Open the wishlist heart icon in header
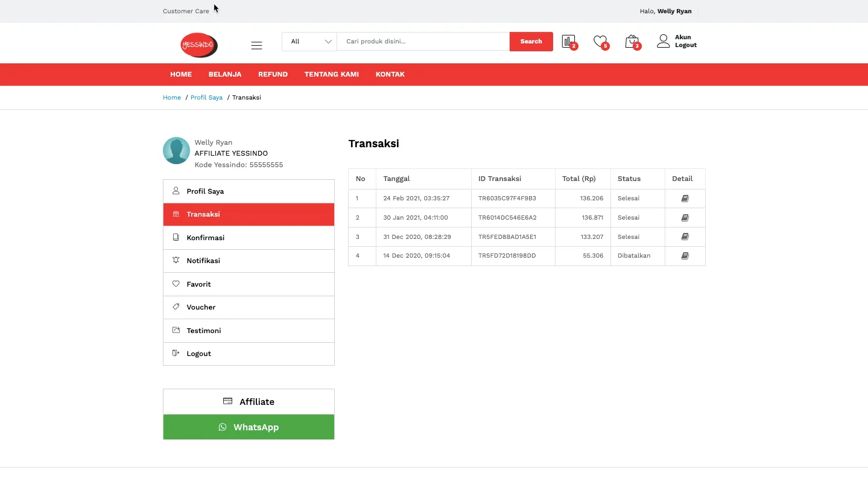 click(600, 42)
